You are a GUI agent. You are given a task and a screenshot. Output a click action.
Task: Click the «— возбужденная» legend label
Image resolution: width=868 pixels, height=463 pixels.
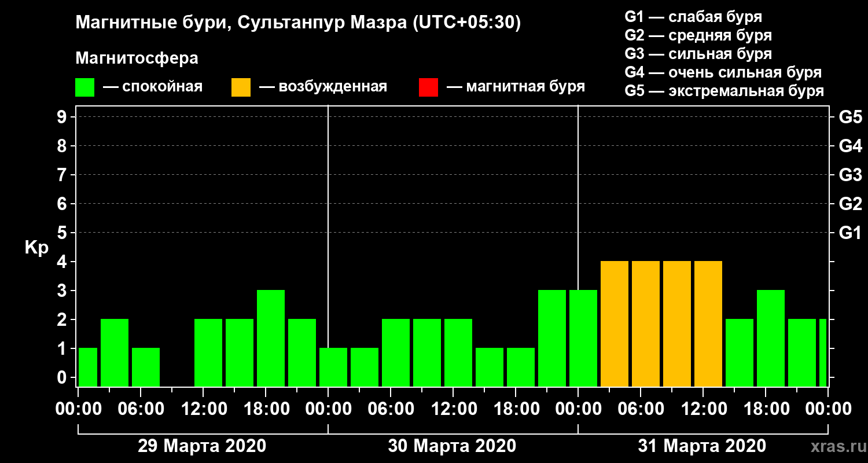click(x=323, y=87)
